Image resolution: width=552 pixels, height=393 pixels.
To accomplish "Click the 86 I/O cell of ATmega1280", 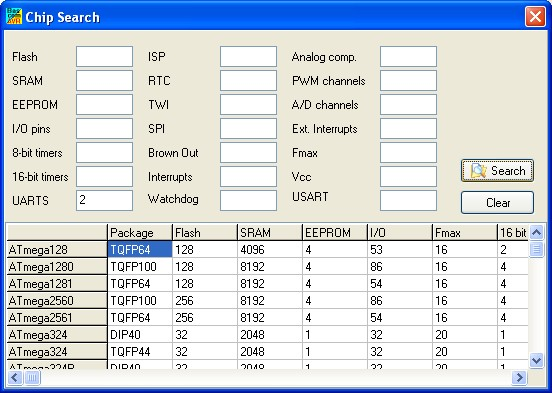I will [400, 267].
